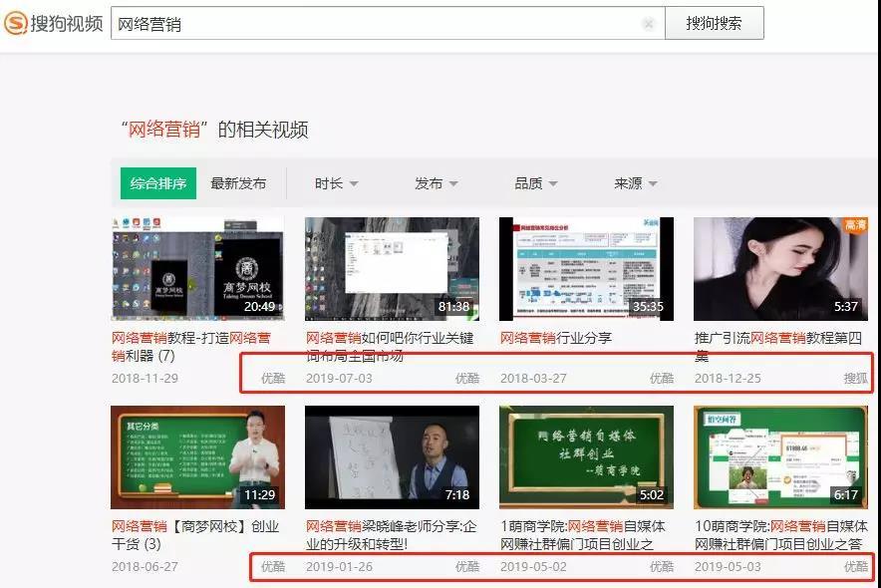Click 优酷 source beside date 2019-05-03
Screen dimensions: 881x588
(x=856, y=567)
